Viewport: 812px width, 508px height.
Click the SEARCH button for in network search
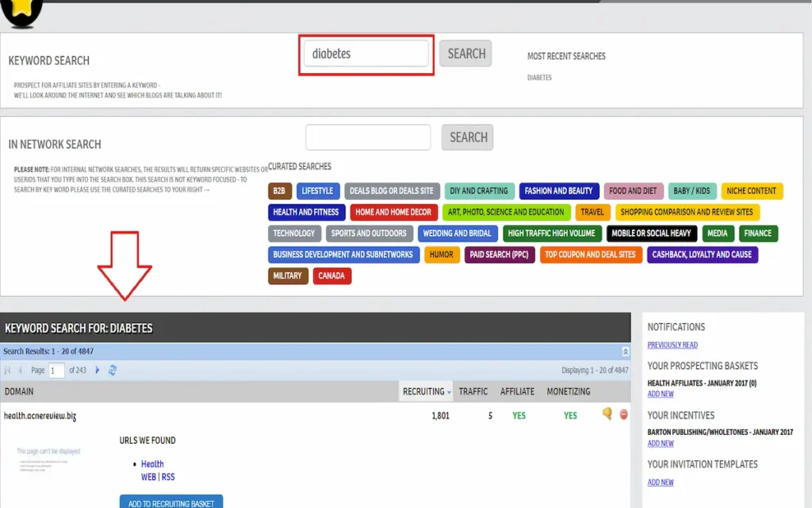coord(468,137)
